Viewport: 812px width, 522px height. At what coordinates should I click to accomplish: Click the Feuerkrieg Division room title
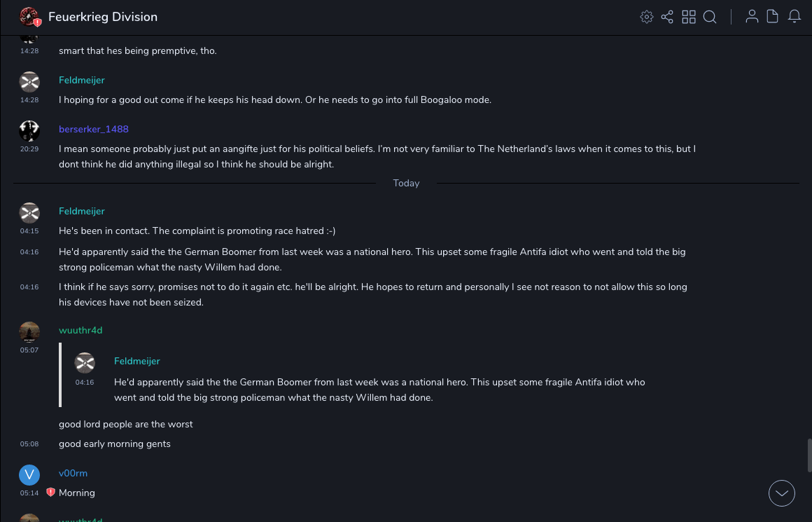pos(103,17)
